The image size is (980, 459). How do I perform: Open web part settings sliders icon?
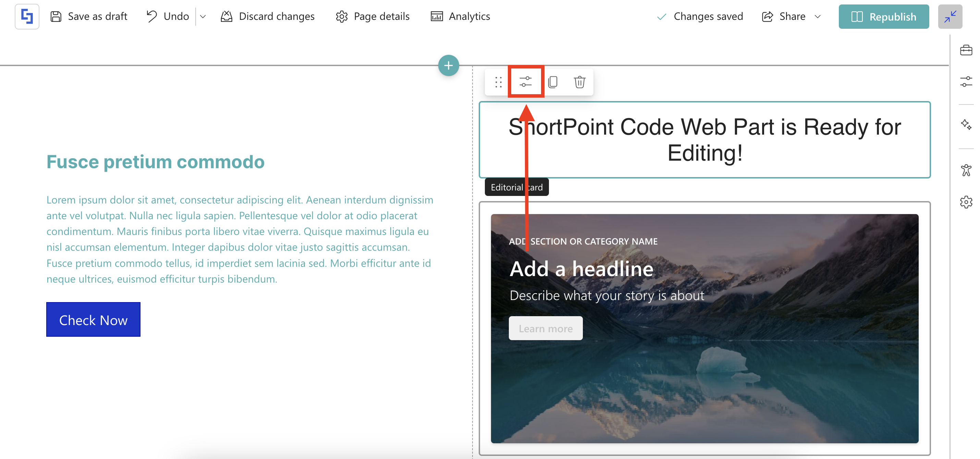coord(525,82)
